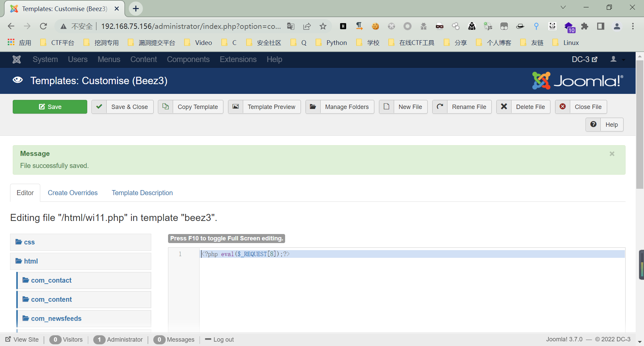Open the Menus menu
This screenshot has height=346, width=644.
tap(109, 59)
